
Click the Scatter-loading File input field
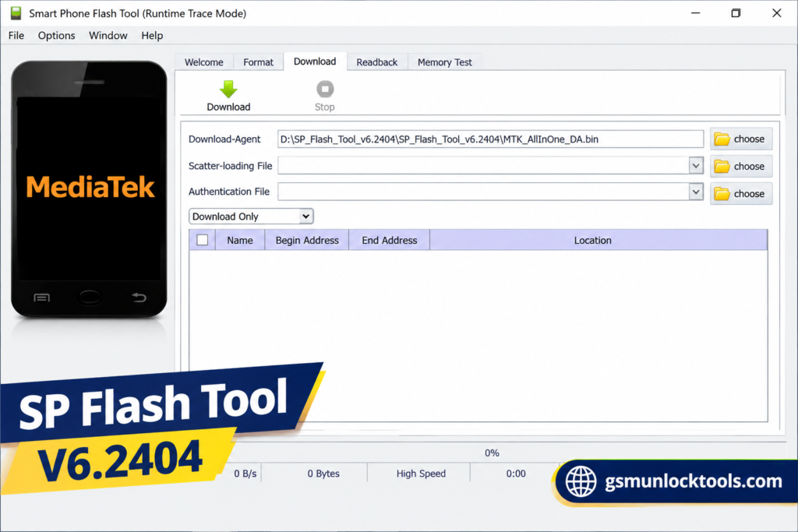coord(483,166)
